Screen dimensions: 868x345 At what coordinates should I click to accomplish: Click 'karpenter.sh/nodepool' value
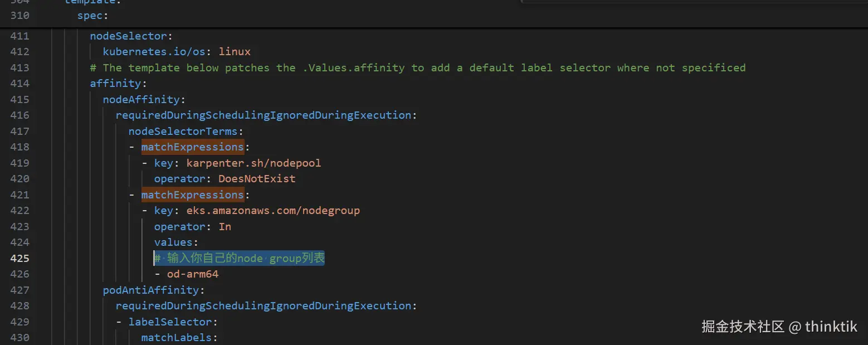pos(253,163)
